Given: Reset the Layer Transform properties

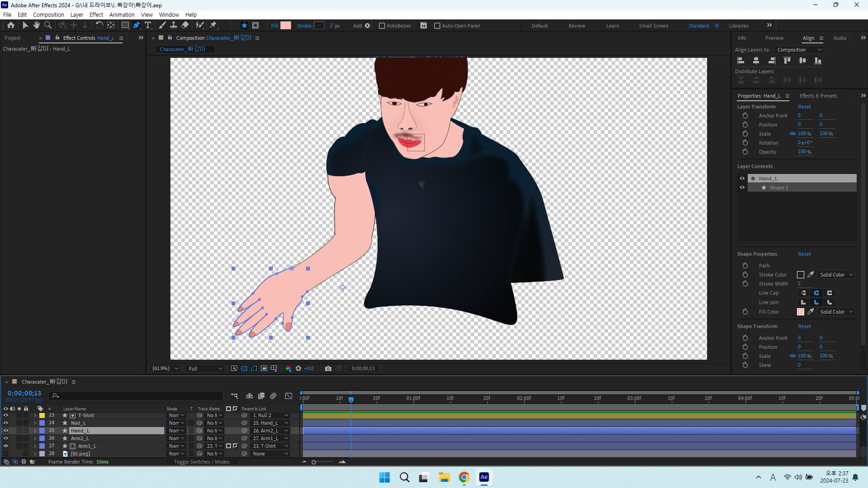Looking at the screenshot, I should point(804,107).
